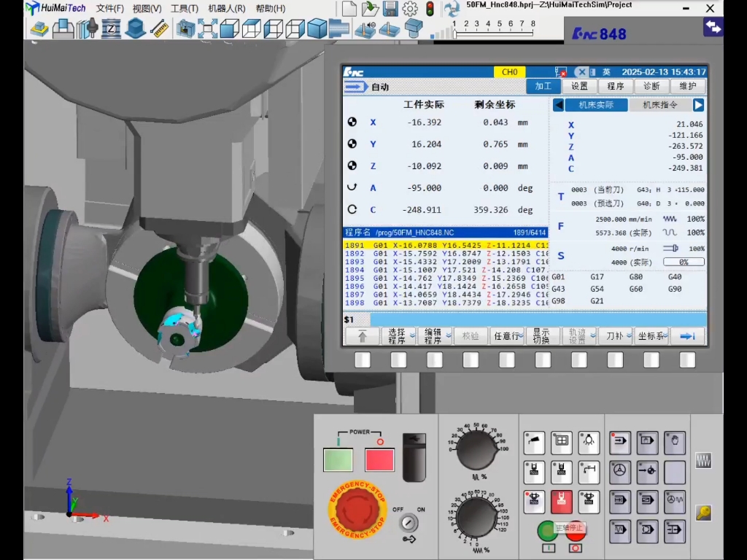Click the tool library icon with books
The width and height of the screenshot is (747, 560).
tap(88, 28)
